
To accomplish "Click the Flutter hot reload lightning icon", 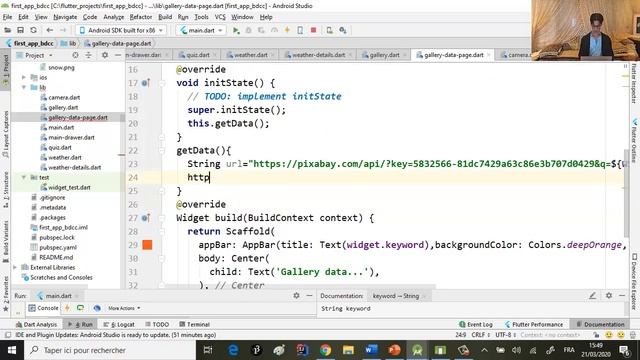I will [287, 30].
